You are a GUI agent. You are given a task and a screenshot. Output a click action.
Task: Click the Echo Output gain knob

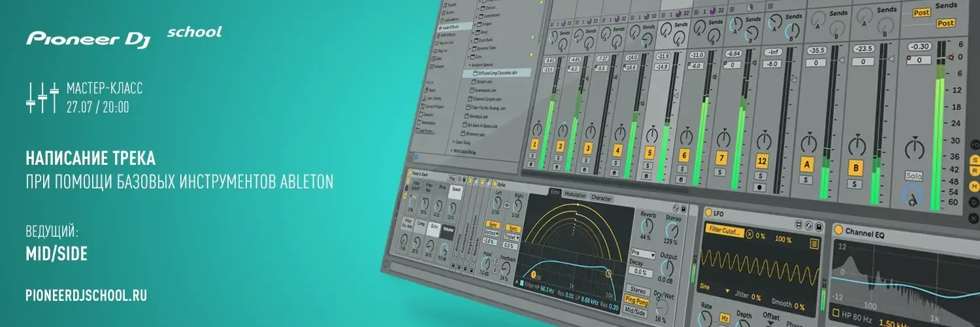pyautogui.click(x=668, y=269)
